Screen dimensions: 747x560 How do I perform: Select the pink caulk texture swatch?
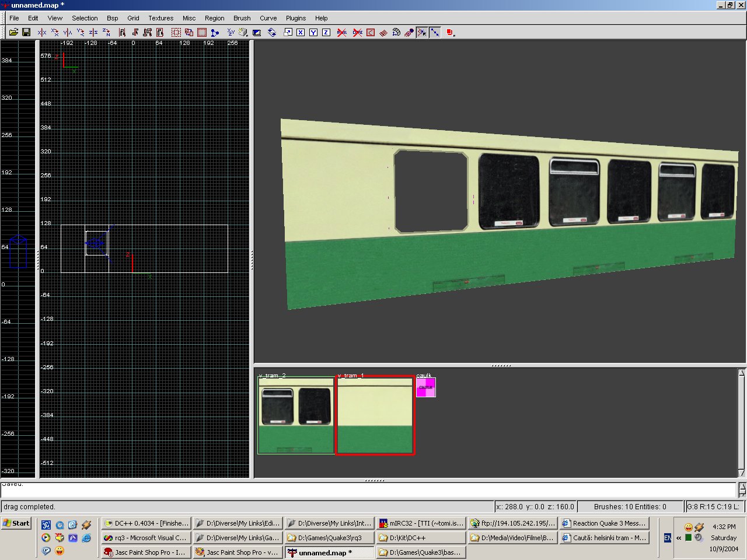pyautogui.click(x=425, y=387)
